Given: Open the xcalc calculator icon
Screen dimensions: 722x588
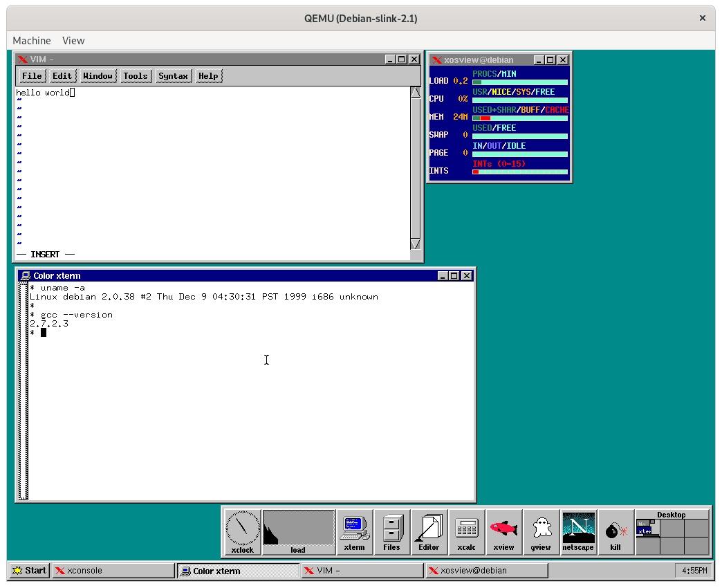Looking at the screenshot, I should click(466, 531).
